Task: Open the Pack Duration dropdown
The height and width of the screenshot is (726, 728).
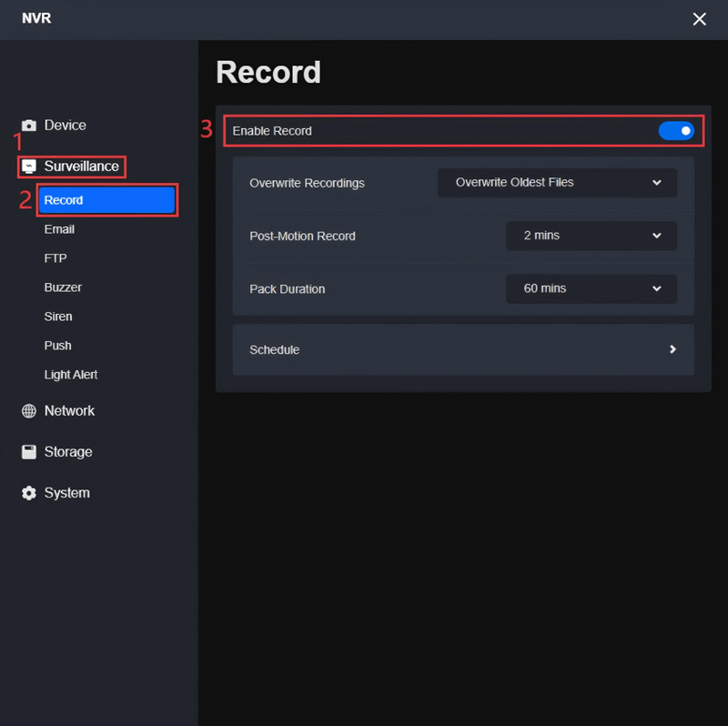Action: pyautogui.click(x=591, y=288)
